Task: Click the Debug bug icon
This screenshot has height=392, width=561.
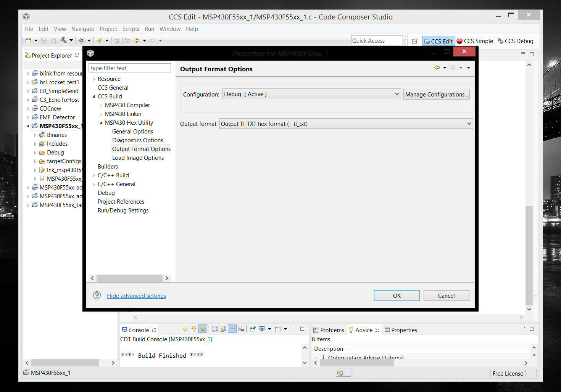Action: tap(81, 40)
